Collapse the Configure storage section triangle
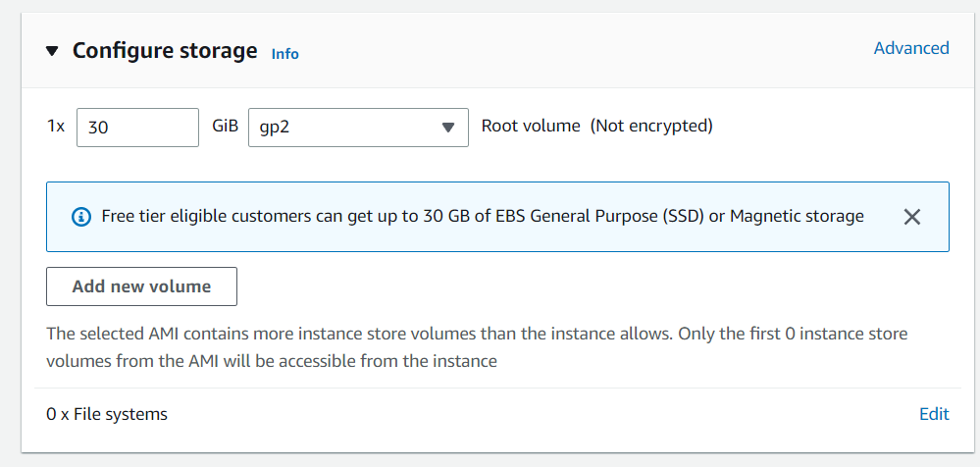Screen dimensions: 980x467 pos(53,51)
